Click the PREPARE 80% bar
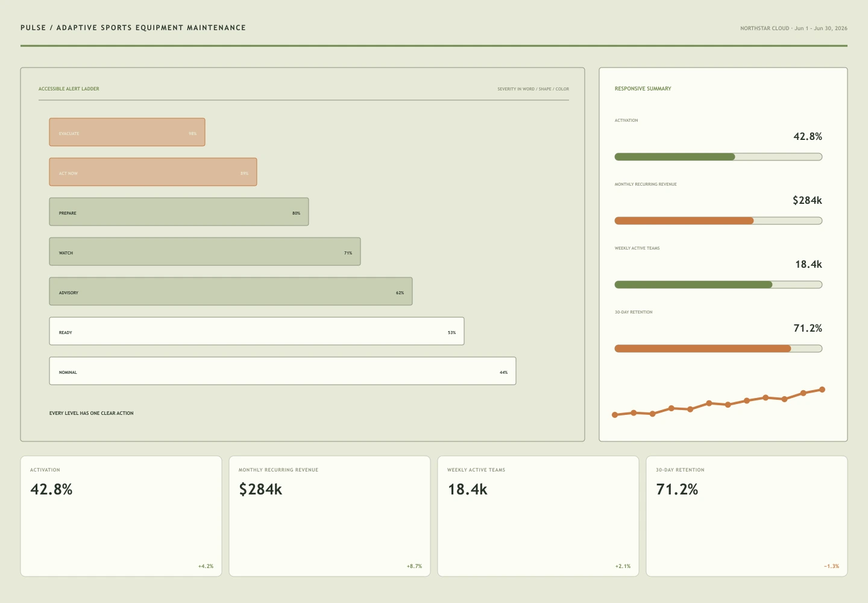The height and width of the screenshot is (603, 868). click(x=179, y=212)
